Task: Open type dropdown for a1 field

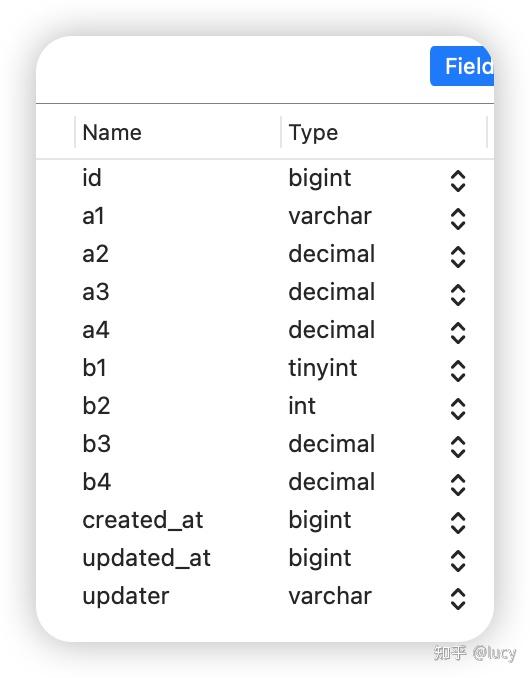Action: [x=457, y=219]
